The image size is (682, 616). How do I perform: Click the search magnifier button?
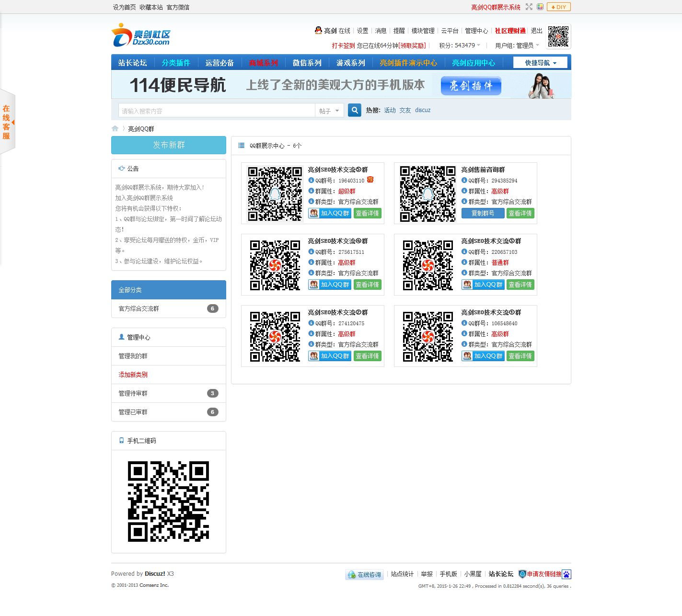click(x=355, y=110)
